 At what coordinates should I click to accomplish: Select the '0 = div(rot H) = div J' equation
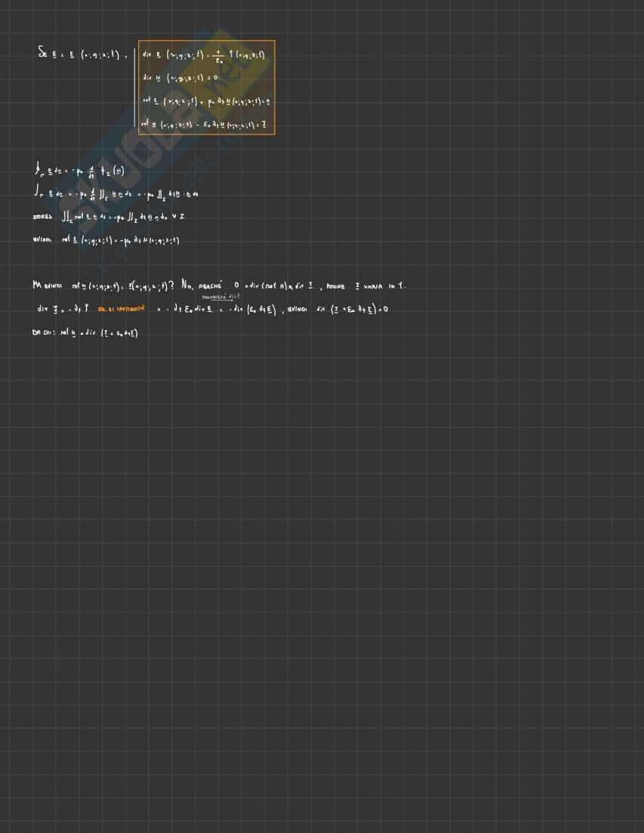click(x=273, y=286)
